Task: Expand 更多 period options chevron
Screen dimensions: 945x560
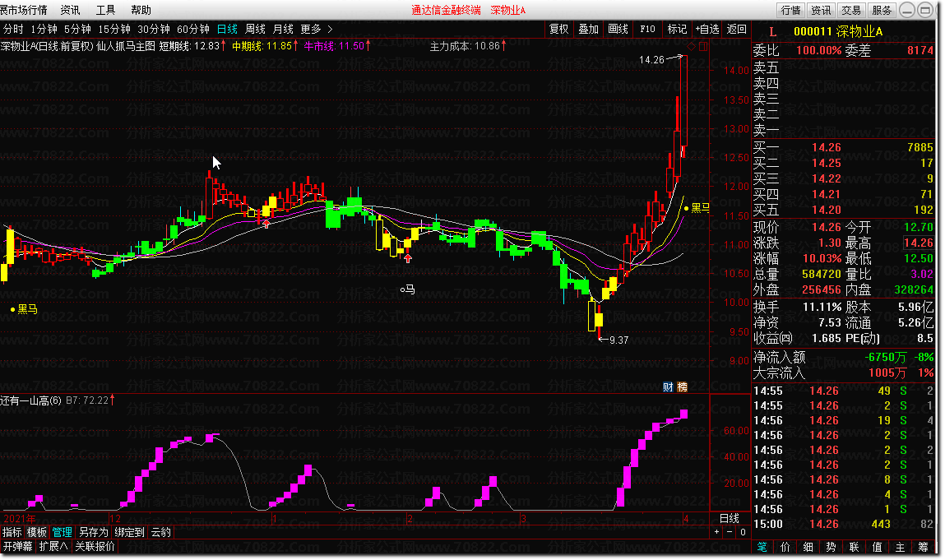Action: [330, 29]
